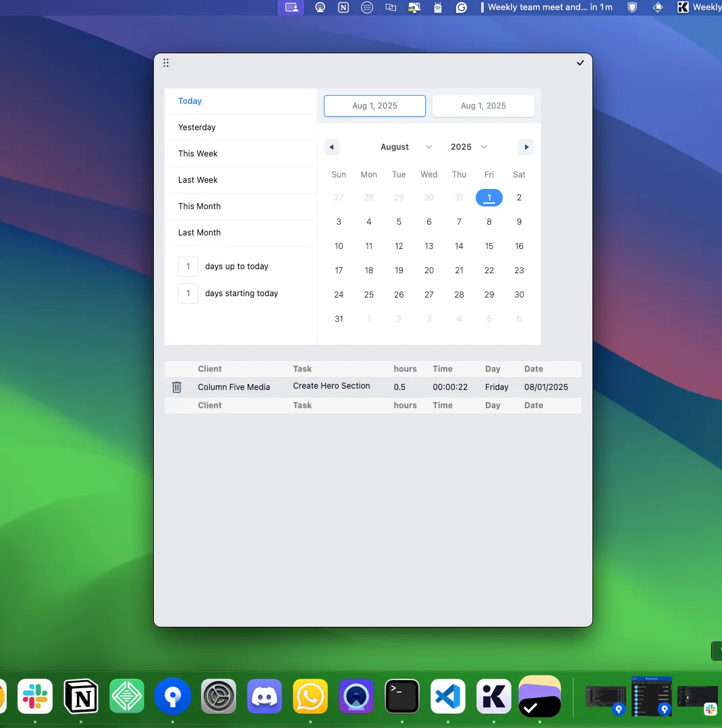The width and height of the screenshot is (722, 728).
Task: Open Notion from the dock
Action: point(81,696)
